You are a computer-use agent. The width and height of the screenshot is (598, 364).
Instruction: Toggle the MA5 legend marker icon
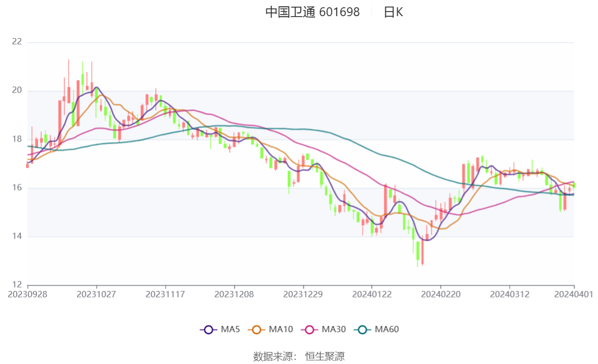pyautogui.click(x=208, y=330)
